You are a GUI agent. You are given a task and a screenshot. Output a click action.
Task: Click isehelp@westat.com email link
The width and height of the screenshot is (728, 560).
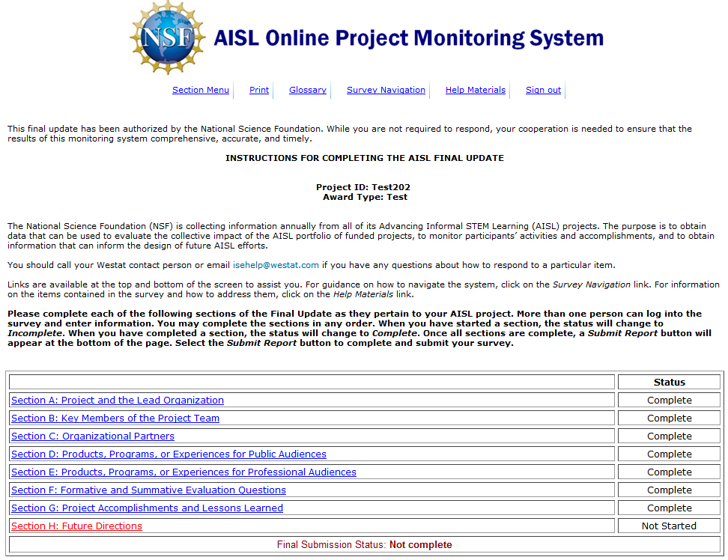[276, 265]
